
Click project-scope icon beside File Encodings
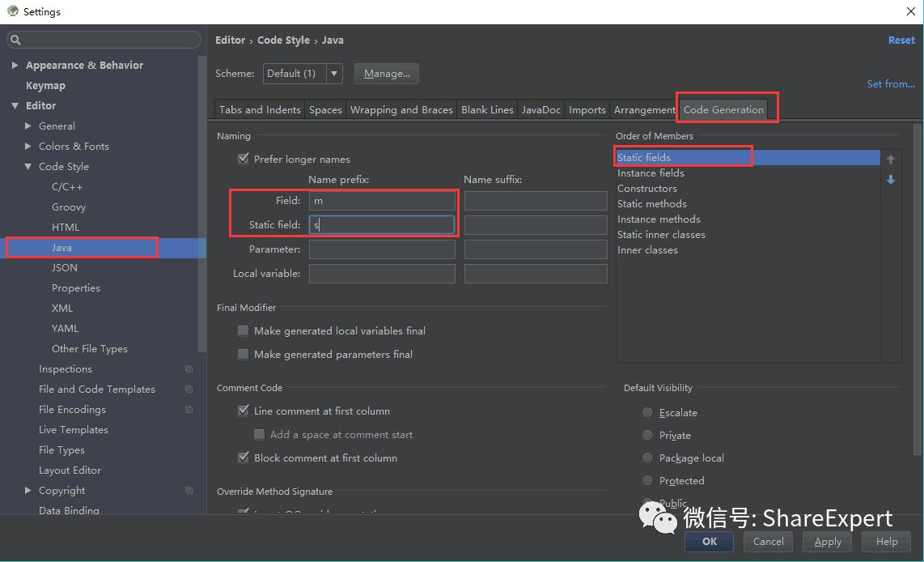coord(189,409)
